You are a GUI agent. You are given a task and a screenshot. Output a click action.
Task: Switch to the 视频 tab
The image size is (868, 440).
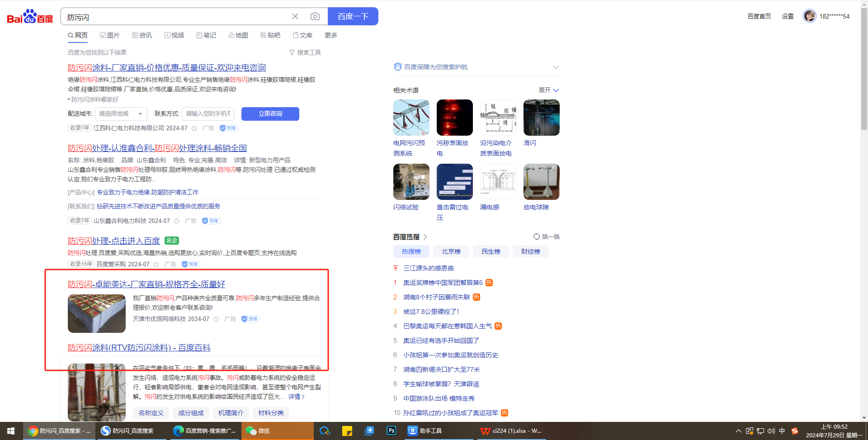coord(174,35)
